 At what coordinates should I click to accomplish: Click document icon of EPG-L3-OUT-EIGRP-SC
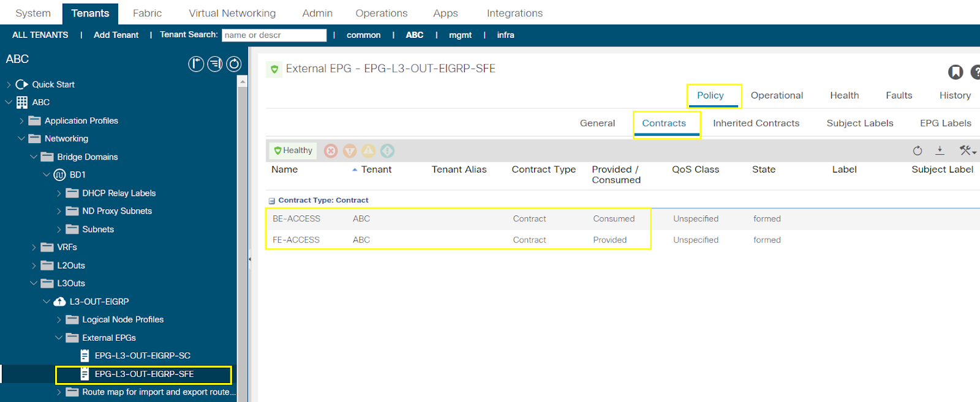[85, 355]
